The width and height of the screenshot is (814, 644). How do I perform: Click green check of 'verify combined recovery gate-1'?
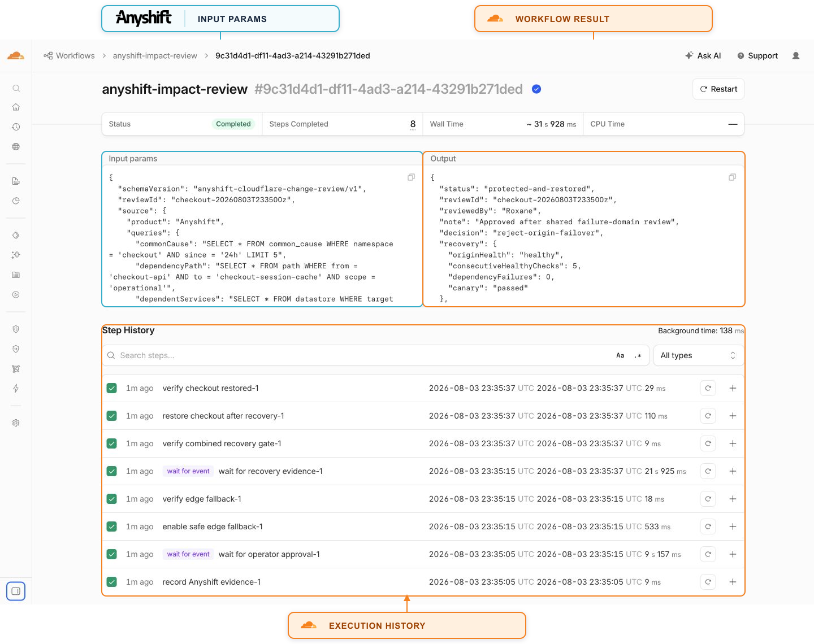click(x=112, y=443)
